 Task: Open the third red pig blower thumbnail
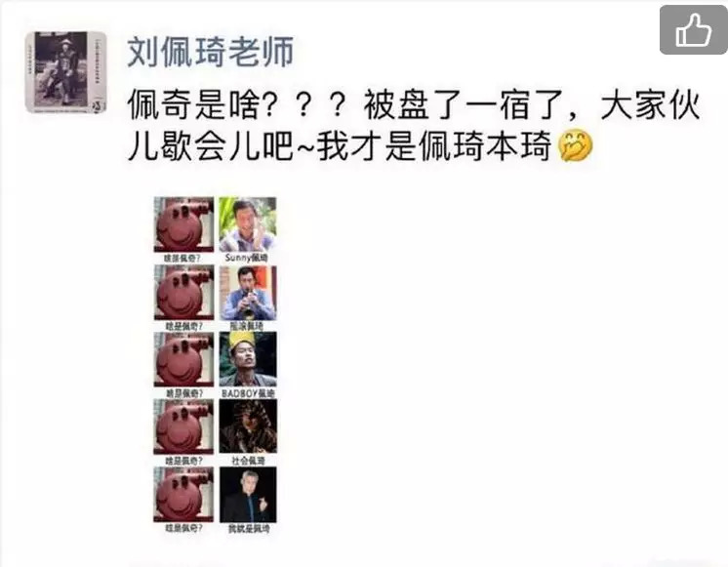coord(183,359)
